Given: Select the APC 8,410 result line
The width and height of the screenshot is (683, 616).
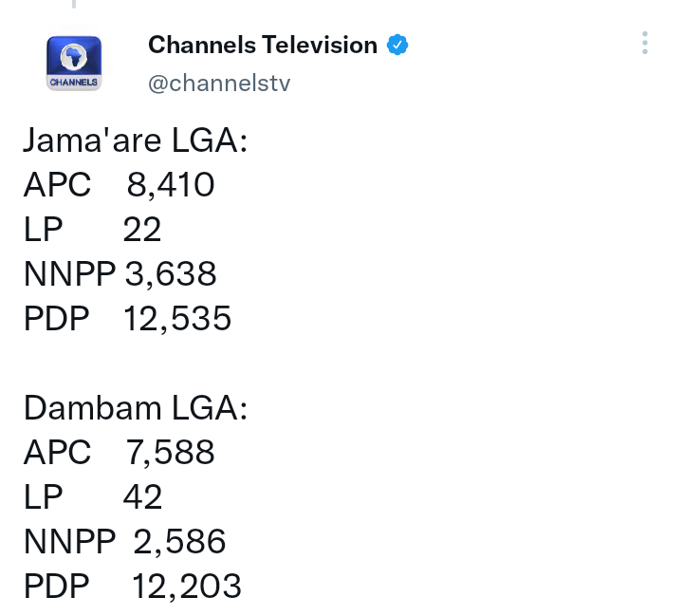Looking at the screenshot, I should point(119,185).
